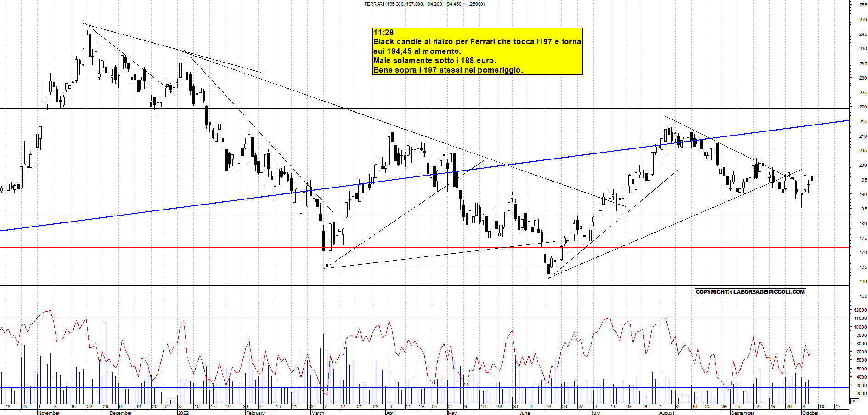Click the December month label on time axis
The height and width of the screenshot is (415, 868).
tap(121, 413)
